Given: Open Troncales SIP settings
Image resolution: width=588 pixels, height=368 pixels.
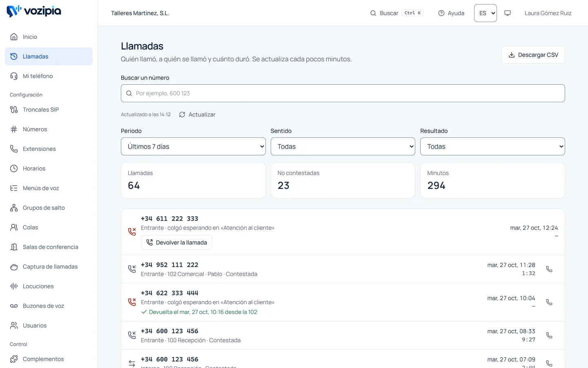Looking at the screenshot, I should [49, 110].
